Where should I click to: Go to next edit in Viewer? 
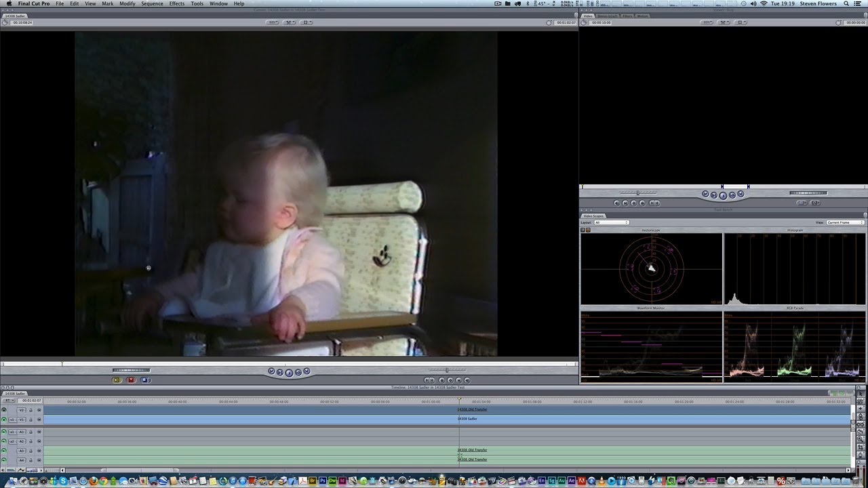click(x=741, y=194)
